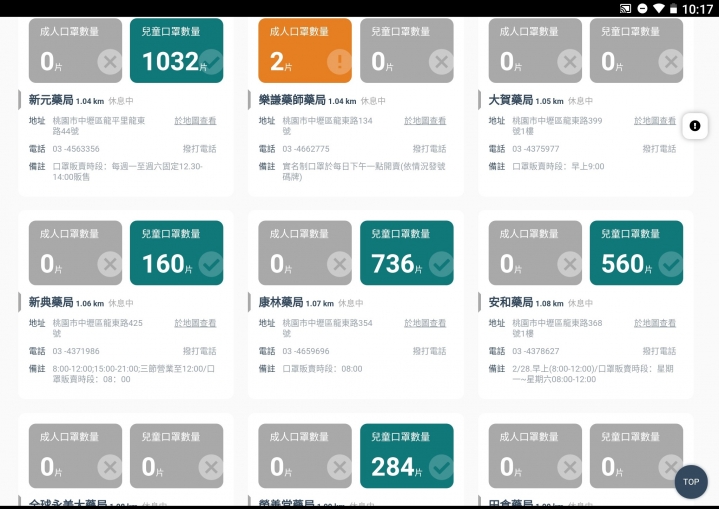The width and height of the screenshot is (720, 509).
Task: Tap X icon on 樂謙藥師藥局 child masks
Action: pos(441,62)
